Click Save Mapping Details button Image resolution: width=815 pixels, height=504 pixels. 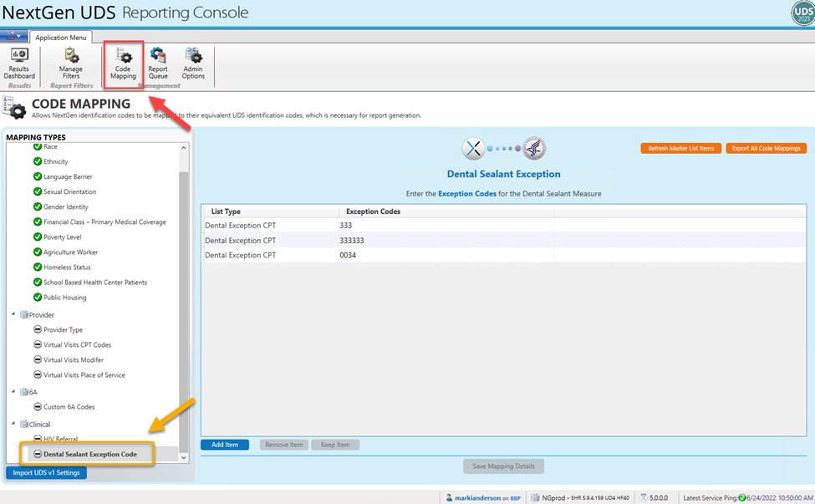(x=503, y=466)
